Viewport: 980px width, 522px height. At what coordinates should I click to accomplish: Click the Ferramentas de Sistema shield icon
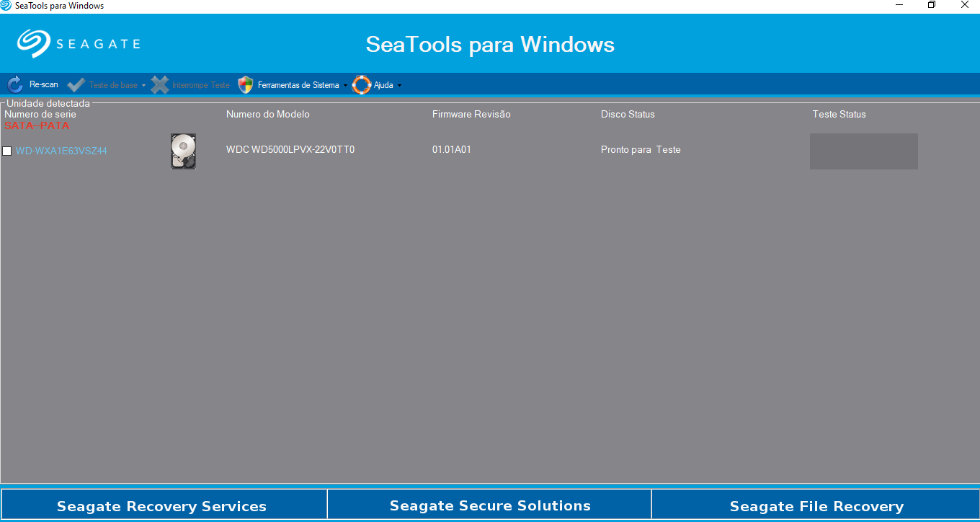tap(246, 84)
